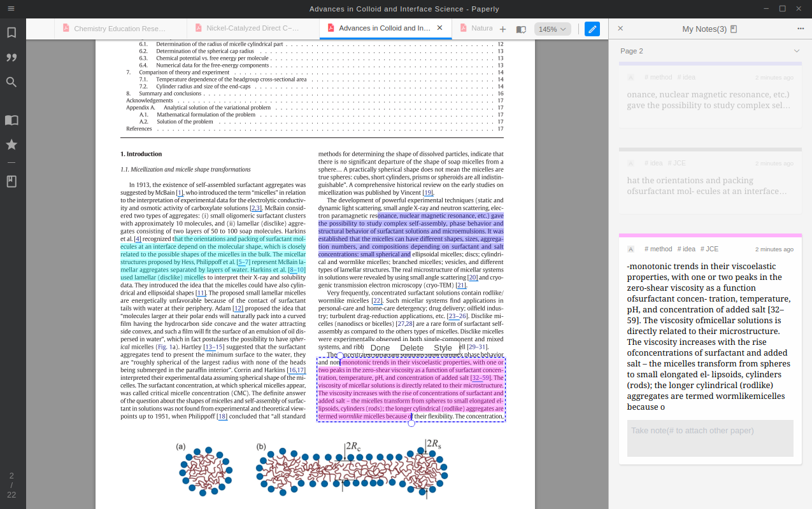Viewport: 812px width, 509px height.
Task: Toggle the blue pencil annotate button
Action: 592,29
